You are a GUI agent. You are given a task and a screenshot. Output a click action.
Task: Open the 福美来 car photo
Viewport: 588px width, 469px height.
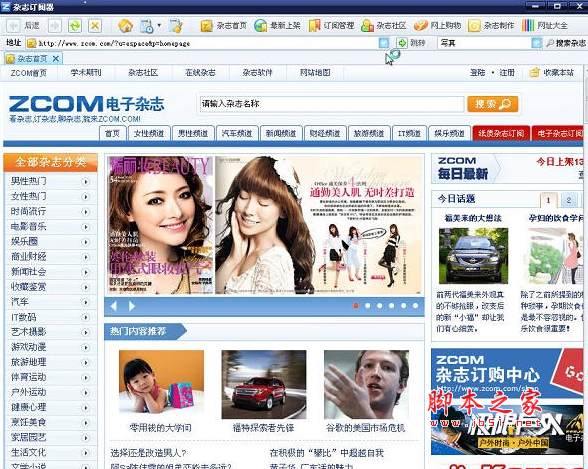pos(473,256)
